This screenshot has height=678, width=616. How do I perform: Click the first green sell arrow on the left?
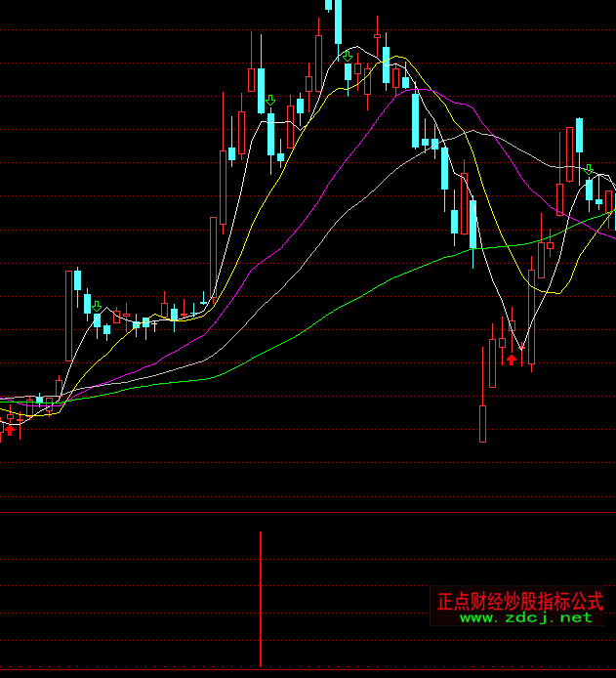97,307
